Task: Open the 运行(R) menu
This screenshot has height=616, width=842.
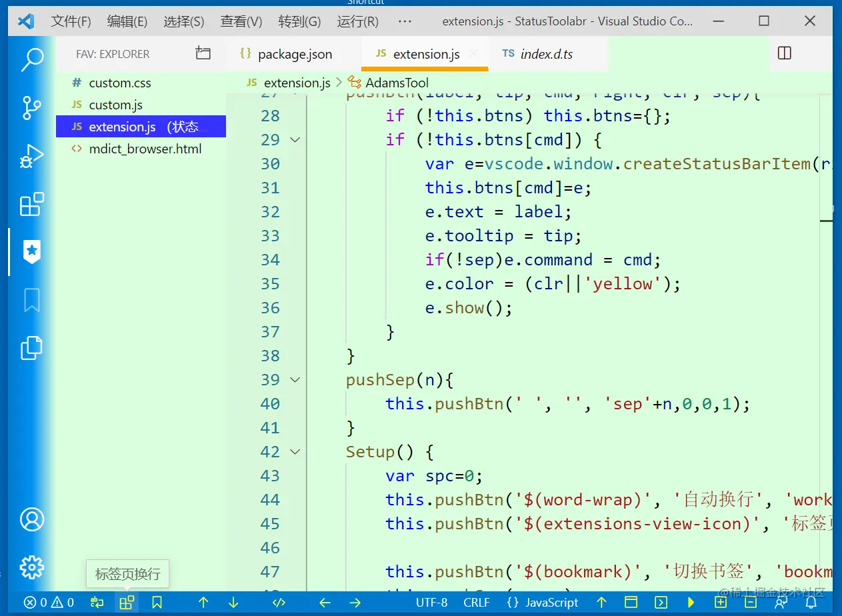Action: [x=358, y=21]
